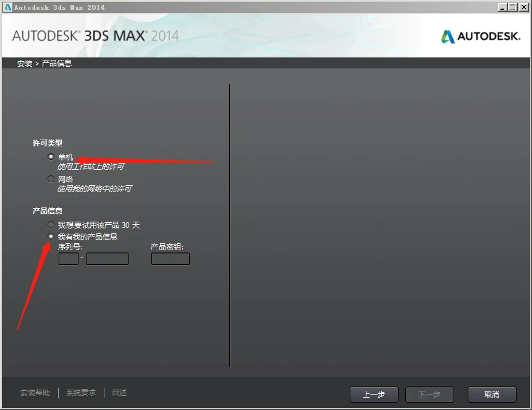
Task: Click the 产品密钥: label
Action: [x=167, y=247]
